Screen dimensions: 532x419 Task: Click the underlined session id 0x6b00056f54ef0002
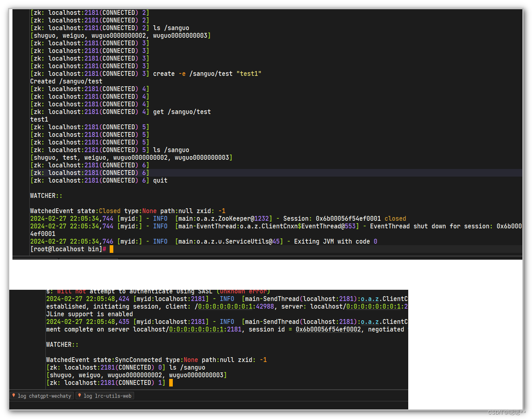pyautogui.click(x=328, y=330)
